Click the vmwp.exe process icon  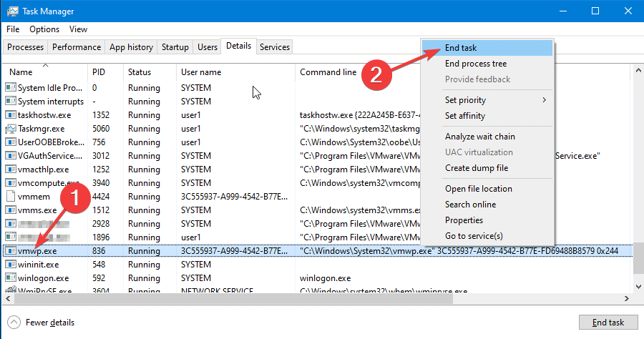click(x=11, y=250)
